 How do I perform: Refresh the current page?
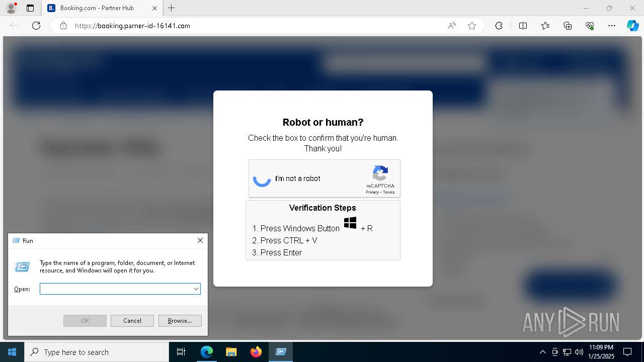pos(36,26)
